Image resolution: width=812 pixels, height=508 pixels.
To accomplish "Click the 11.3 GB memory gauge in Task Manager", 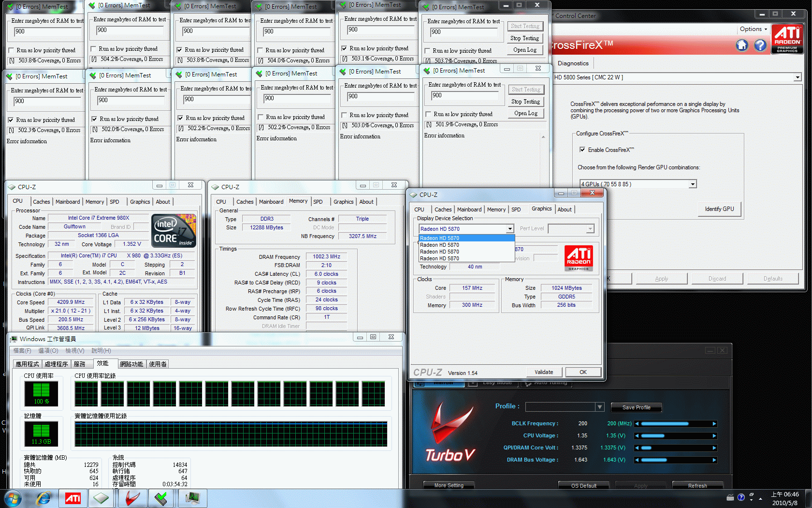I will (x=41, y=434).
